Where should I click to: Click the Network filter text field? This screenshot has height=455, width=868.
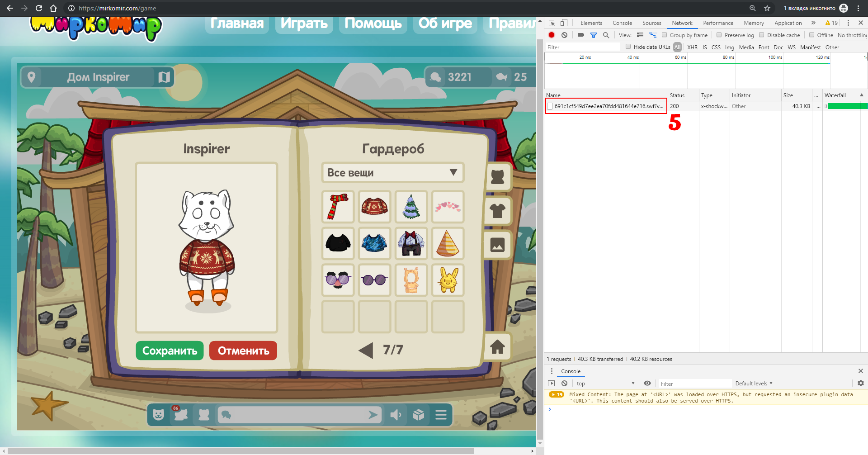(582, 47)
